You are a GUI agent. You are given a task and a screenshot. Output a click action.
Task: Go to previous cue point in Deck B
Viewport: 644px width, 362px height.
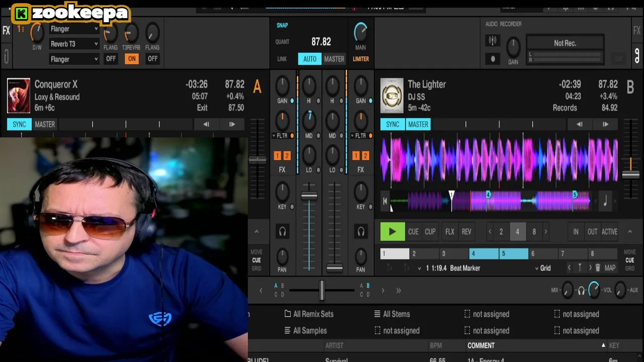tap(569, 268)
